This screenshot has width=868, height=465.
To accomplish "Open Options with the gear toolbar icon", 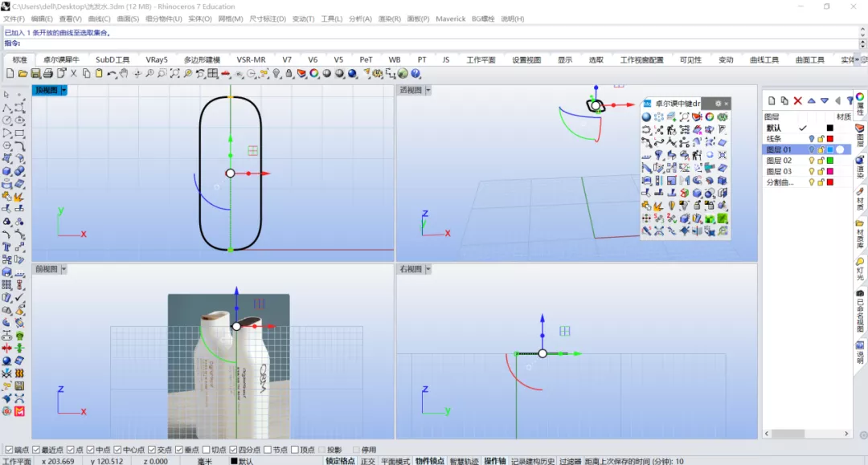I will 378,74.
